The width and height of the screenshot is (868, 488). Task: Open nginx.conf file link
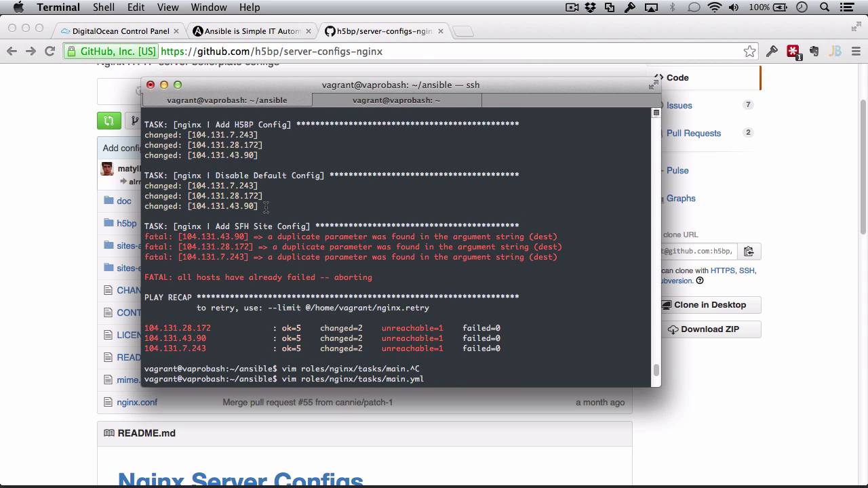pos(137,402)
